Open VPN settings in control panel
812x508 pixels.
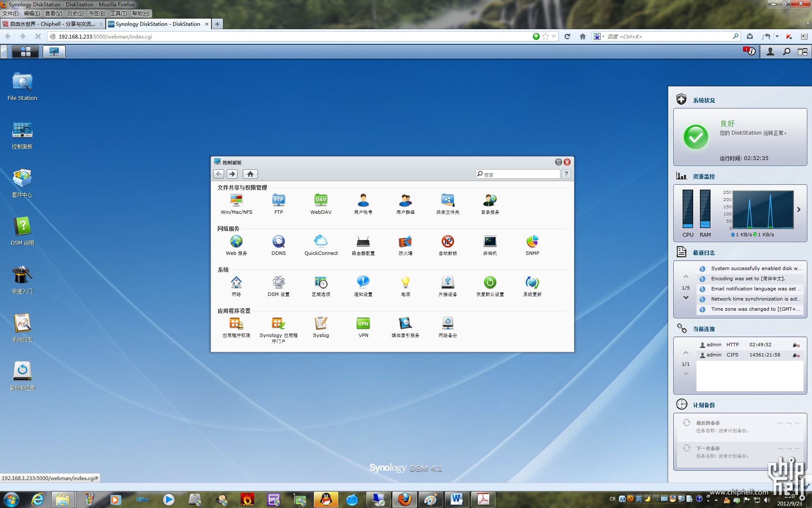(x=363, y=327)
